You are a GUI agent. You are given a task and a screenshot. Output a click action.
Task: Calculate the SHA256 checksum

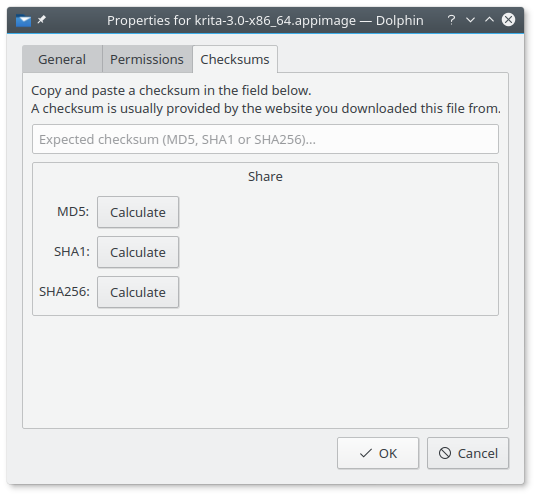[138, 292]
